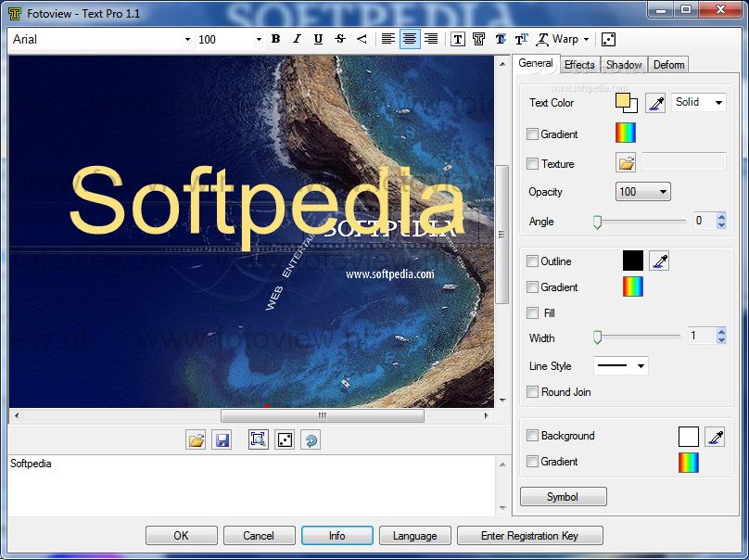Click the yellow text color swatch
This screenshot has height=560, width=749.
coord(623,101)
